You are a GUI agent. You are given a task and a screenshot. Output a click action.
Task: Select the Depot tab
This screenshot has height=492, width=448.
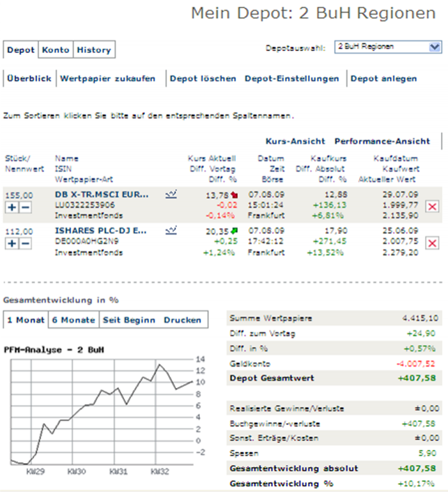pyautogui.click(x=21, y=50)
